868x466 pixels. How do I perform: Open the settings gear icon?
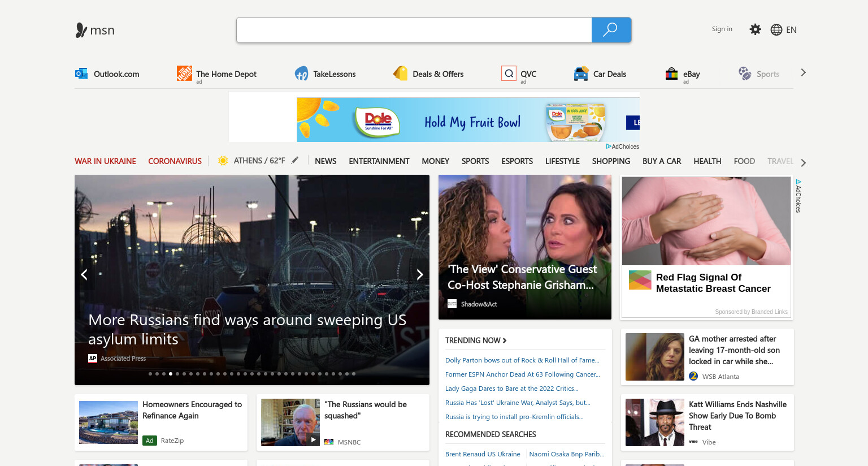click(755, 29)
